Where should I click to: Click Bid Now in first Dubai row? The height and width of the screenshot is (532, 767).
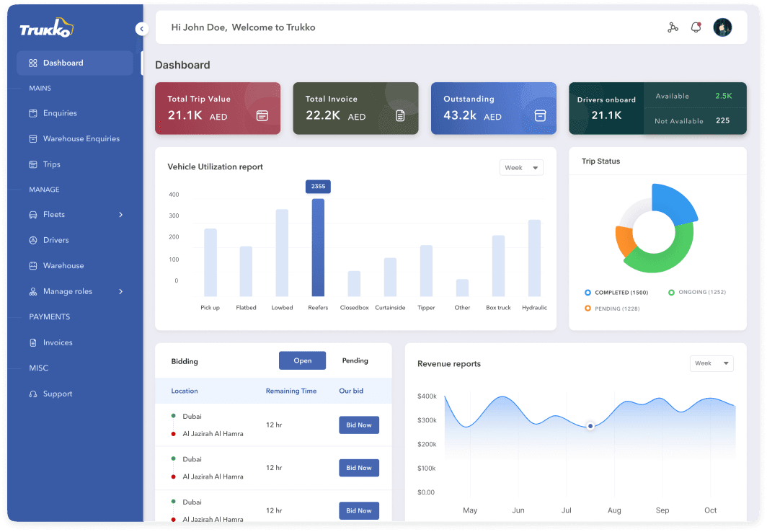(359, 425)
